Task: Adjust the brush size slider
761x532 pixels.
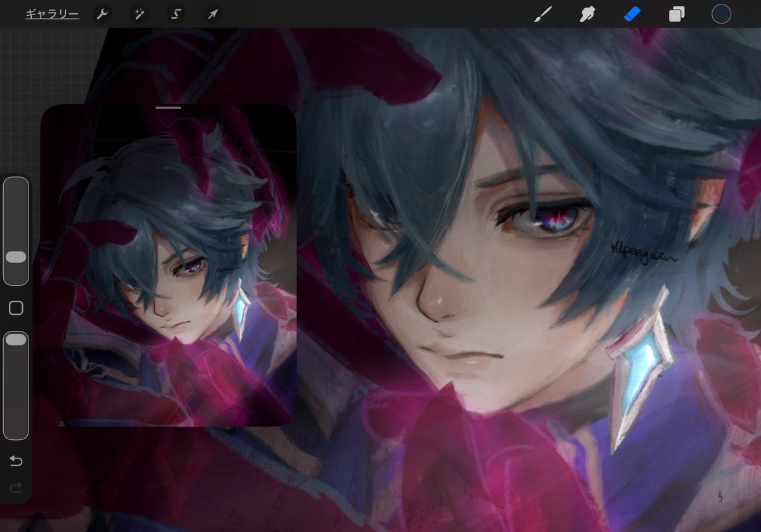Action: click(16, 231)
